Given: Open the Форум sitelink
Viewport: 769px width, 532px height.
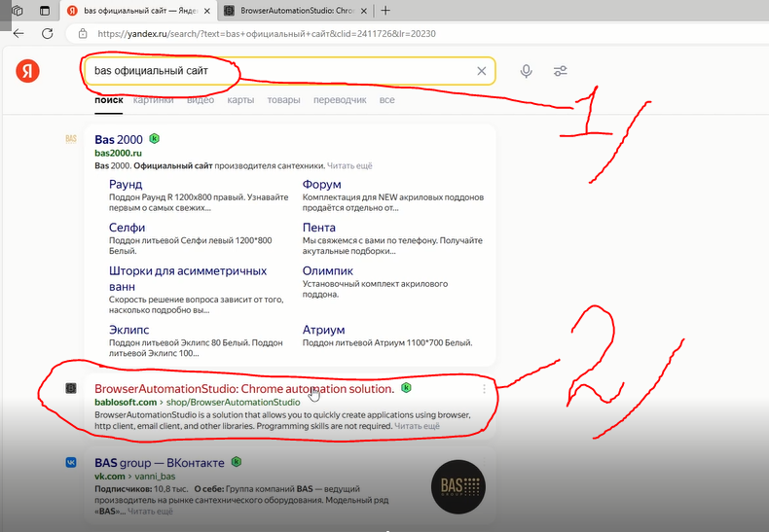Looking at the screenshot, I should coord(322,185).
